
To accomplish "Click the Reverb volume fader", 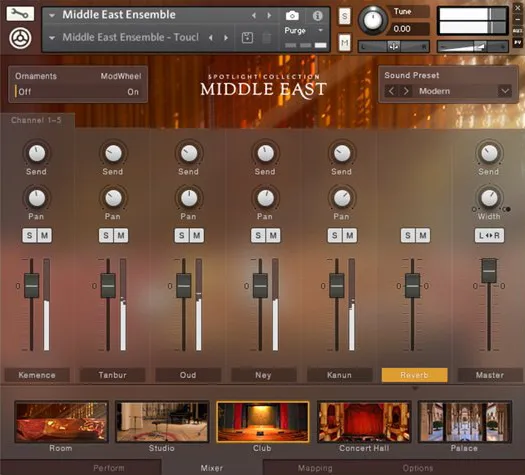I will (x=412, y=286).
